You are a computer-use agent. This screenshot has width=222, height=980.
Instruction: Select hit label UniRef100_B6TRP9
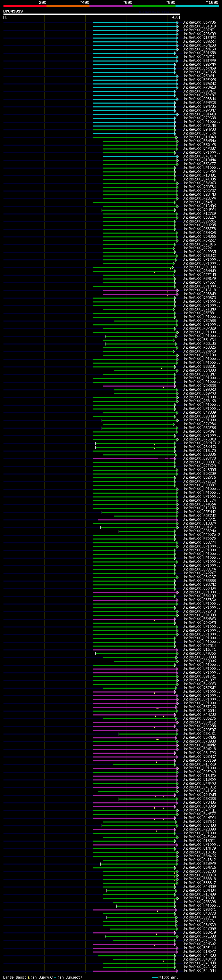pos(199,60)
